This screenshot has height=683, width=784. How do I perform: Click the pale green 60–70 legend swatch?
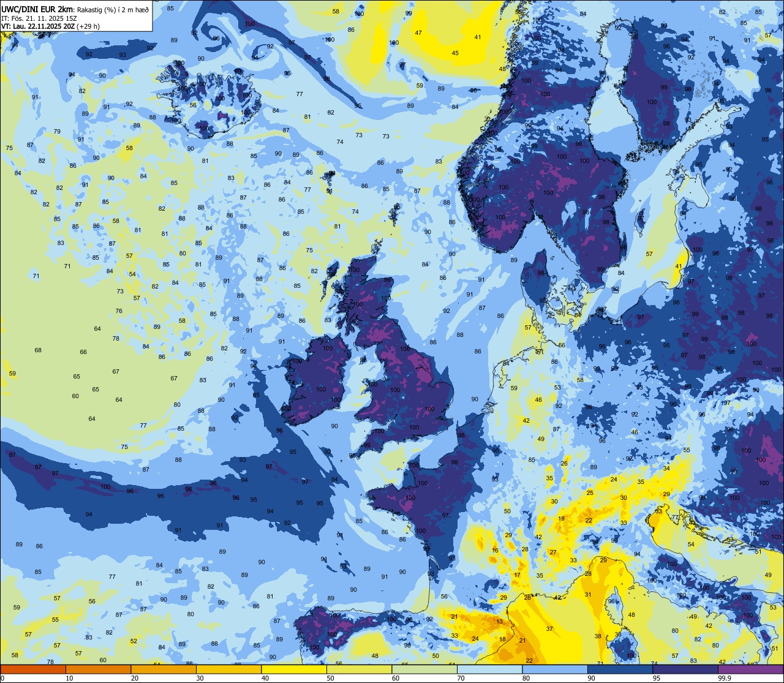[x=424, y=669]
